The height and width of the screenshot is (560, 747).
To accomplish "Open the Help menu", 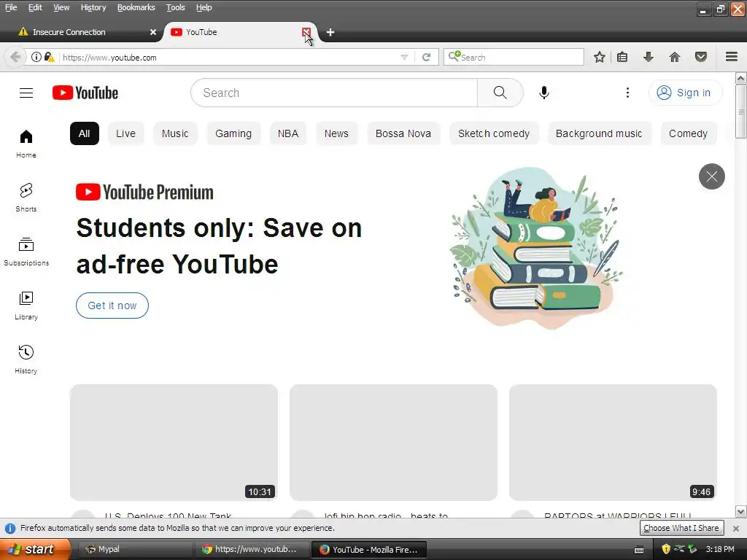I will pos(204,7).
